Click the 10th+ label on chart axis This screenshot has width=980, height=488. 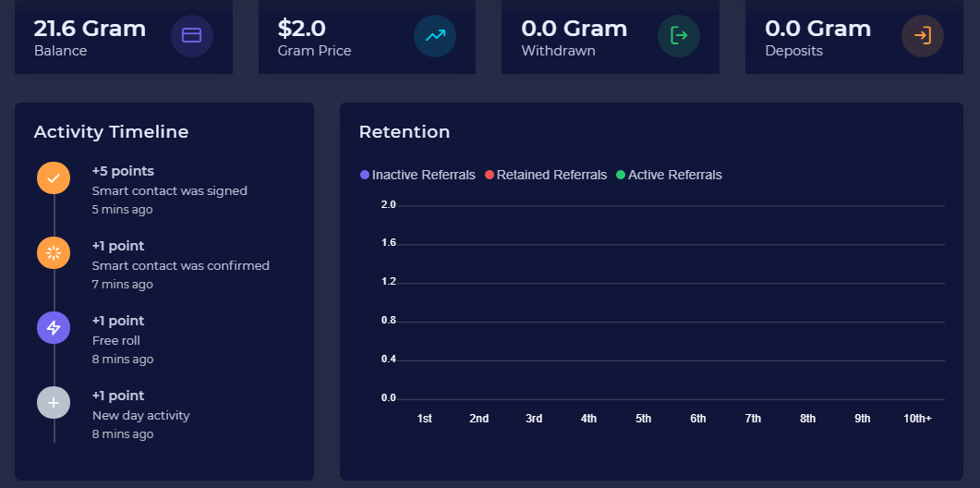917,419
